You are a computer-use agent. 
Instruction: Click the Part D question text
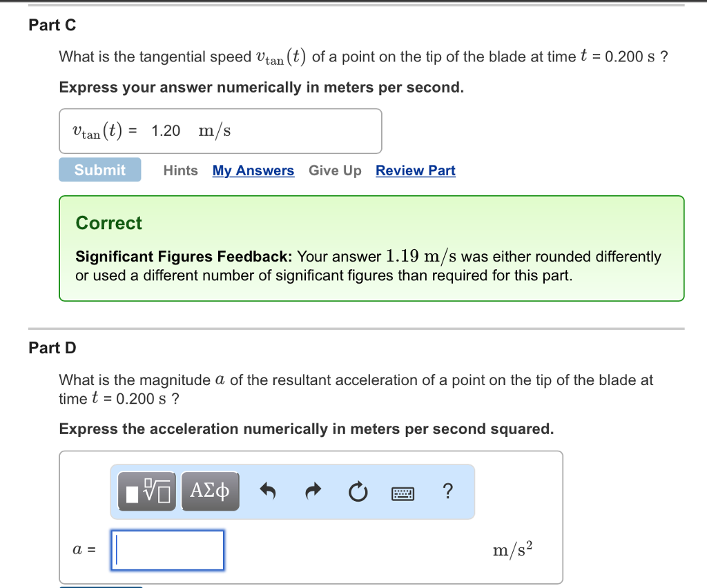356,389
